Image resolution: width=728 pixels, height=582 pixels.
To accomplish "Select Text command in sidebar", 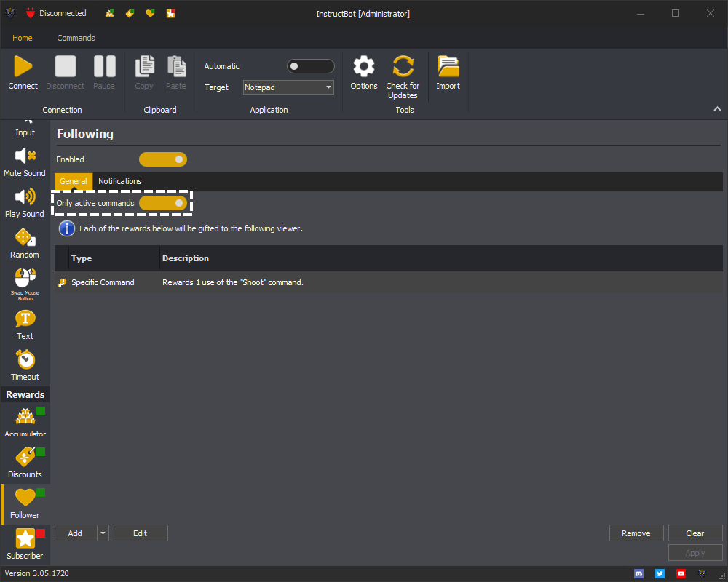I will tap(25, 325).
